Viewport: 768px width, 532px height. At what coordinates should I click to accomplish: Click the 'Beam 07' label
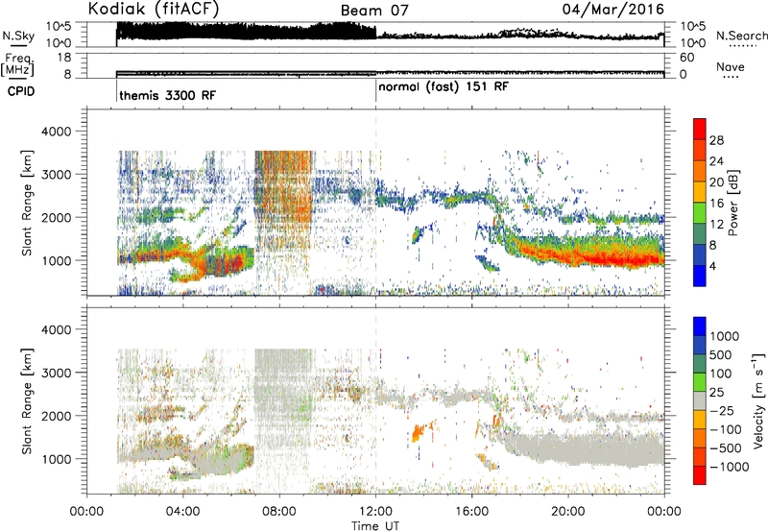tap(374, 11)
